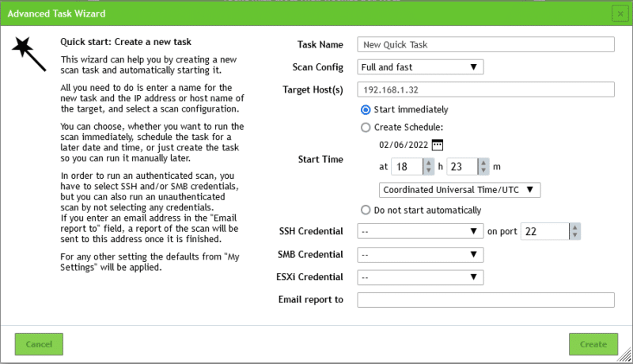Select the Start immediately option
The height and width of the screenshot is (364, 633).
coord(366,110)
